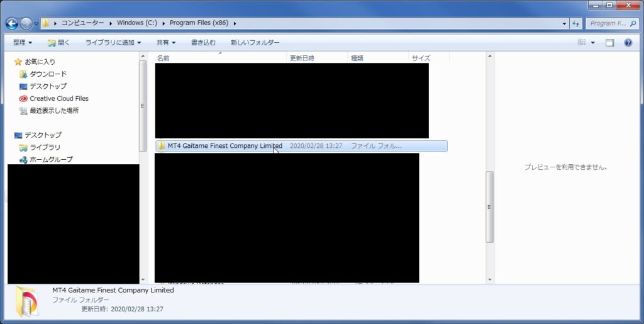The image size is (644, 324).
Task: Click the blue help question mark icon
Action: pyautogui.click(x=628, y=43)
